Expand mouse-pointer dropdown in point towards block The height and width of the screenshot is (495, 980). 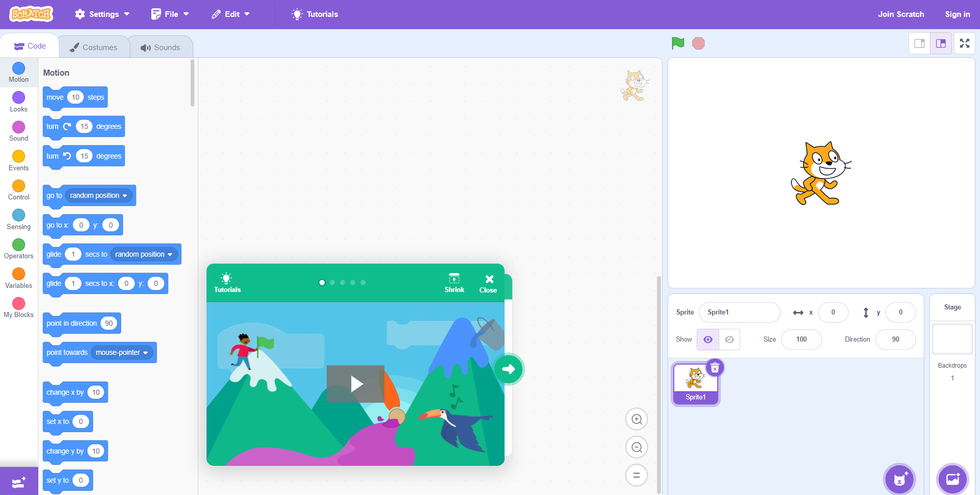coord(122,352)
